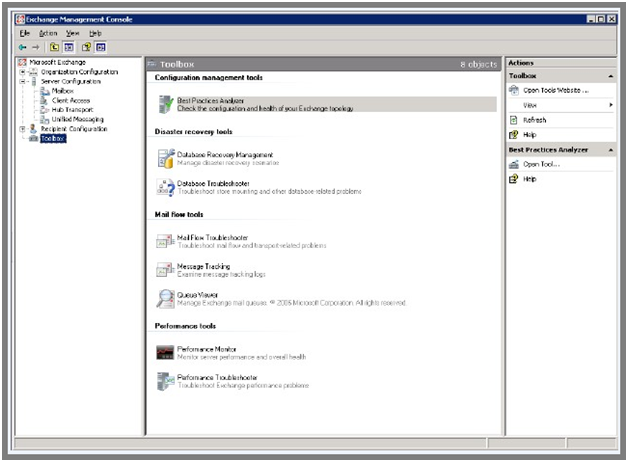This screenshot has height=462, width=628.
Task: Select Server Configuration in the tree
Action: click(71, 82)
